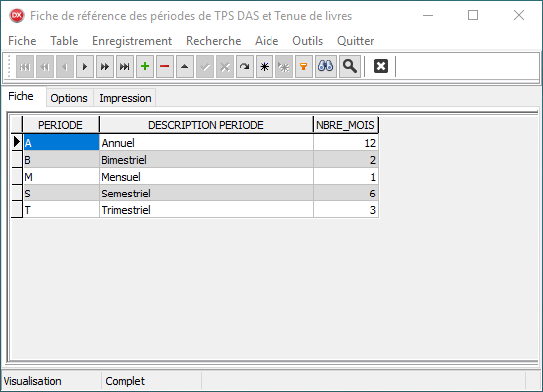
Task: Click the Annuel description cell
Action: point(207,143)
